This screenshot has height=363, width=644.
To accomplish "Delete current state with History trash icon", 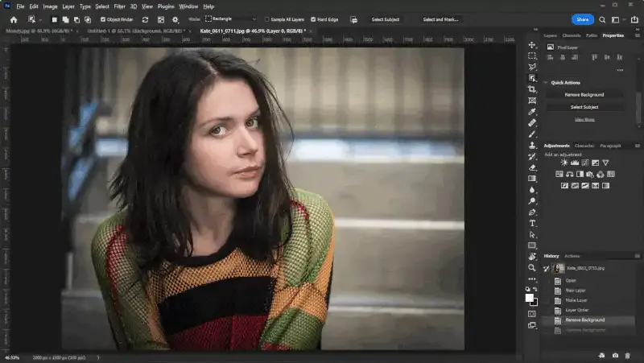I will (628, 355).
